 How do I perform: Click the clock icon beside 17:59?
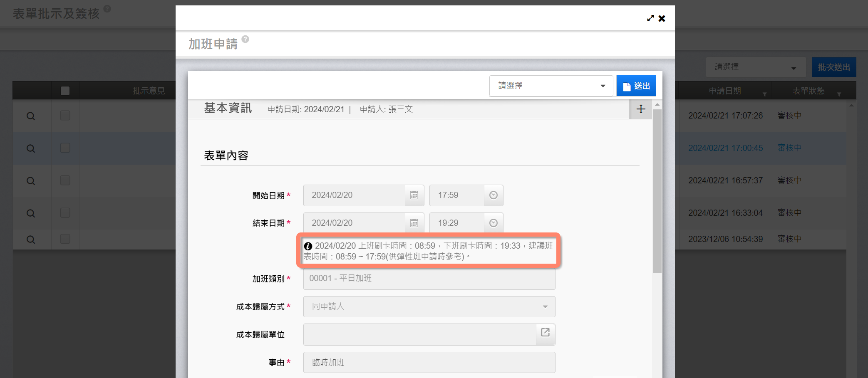(x=494, y=195)
